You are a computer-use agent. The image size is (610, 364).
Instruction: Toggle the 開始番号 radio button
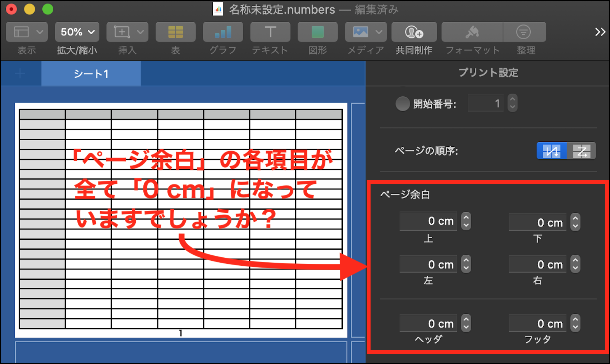click(403, 104)
